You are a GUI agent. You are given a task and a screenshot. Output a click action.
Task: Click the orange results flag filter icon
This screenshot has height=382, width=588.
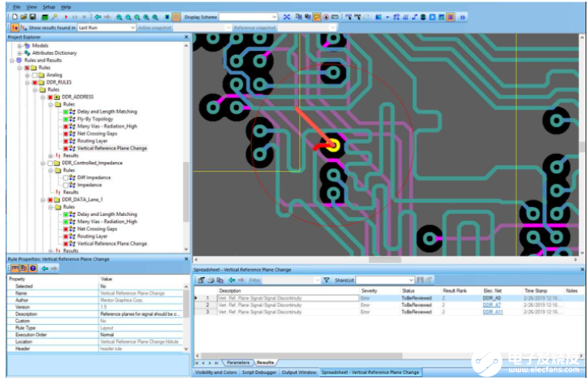tap(15, 27)
